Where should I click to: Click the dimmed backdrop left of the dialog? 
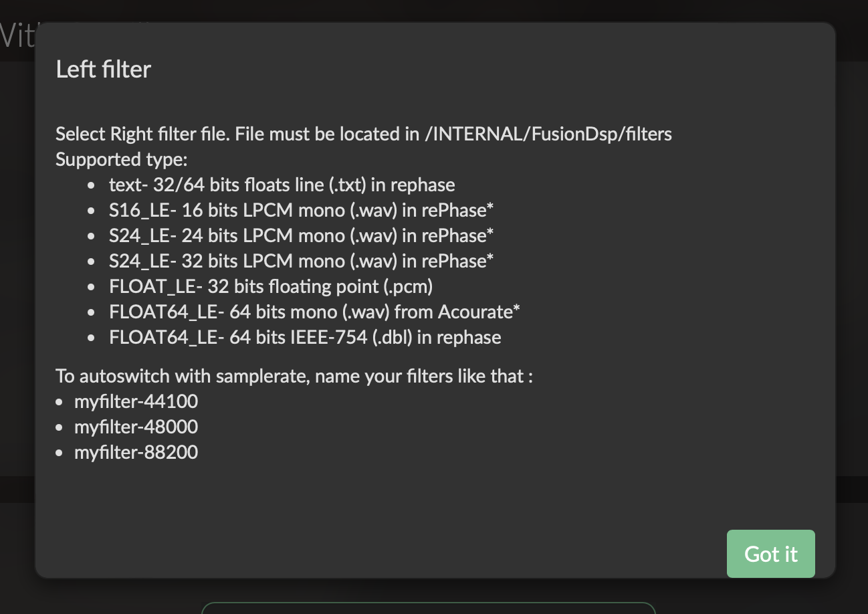click(17, 268)
